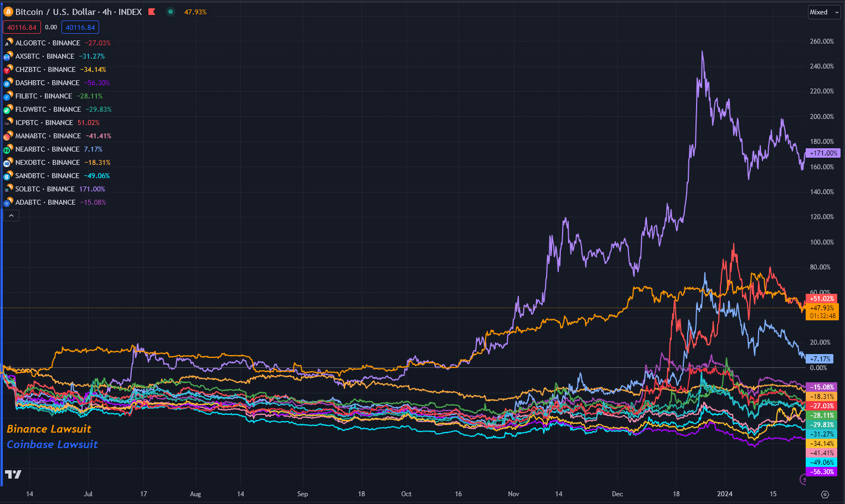Click the -28.11% price scale label
Image resolution: width=845 pixels, height=504 pixels.
pos(822,415)
